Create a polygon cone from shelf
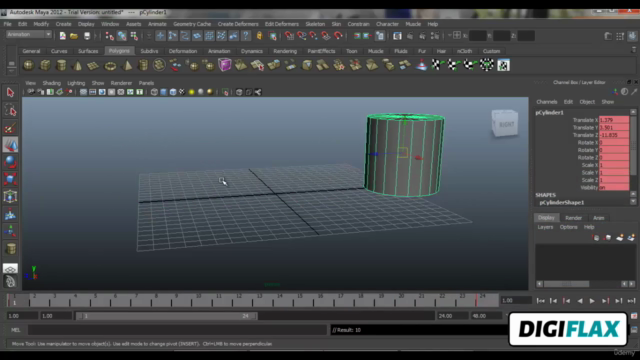Image resolution: width=640 pixels, height=360 pixels. (x=77, y=65)
